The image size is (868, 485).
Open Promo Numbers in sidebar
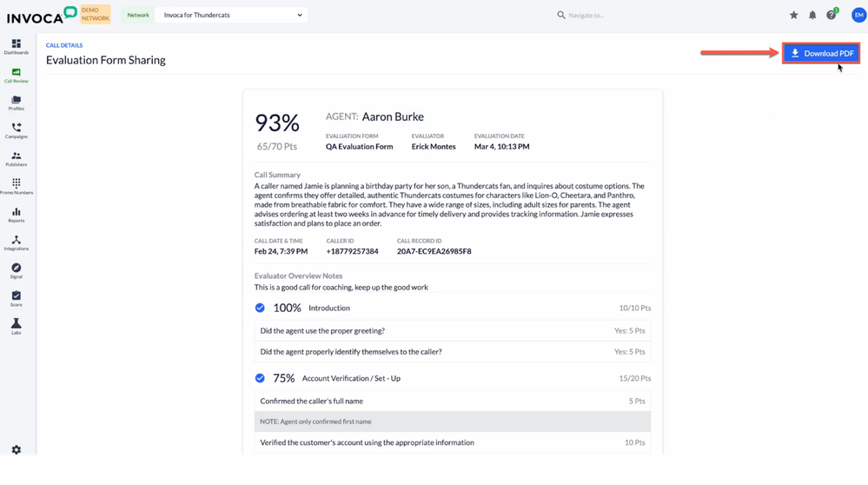pos(16,186)
